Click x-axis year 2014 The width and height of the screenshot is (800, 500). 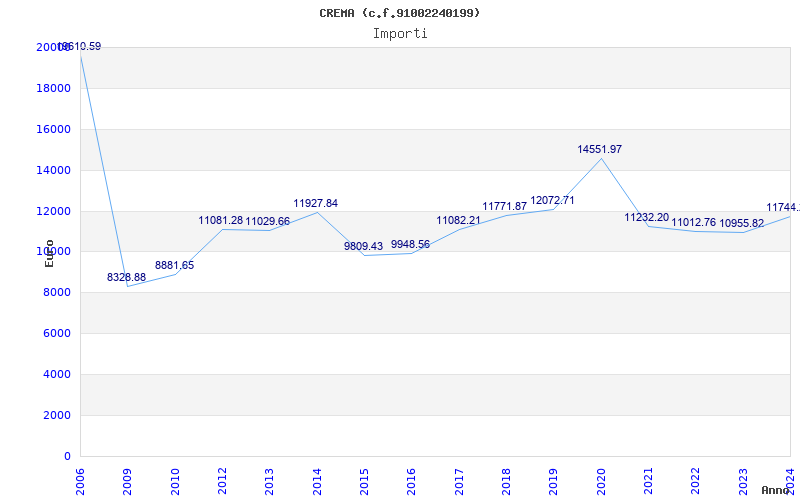[317, 482]
